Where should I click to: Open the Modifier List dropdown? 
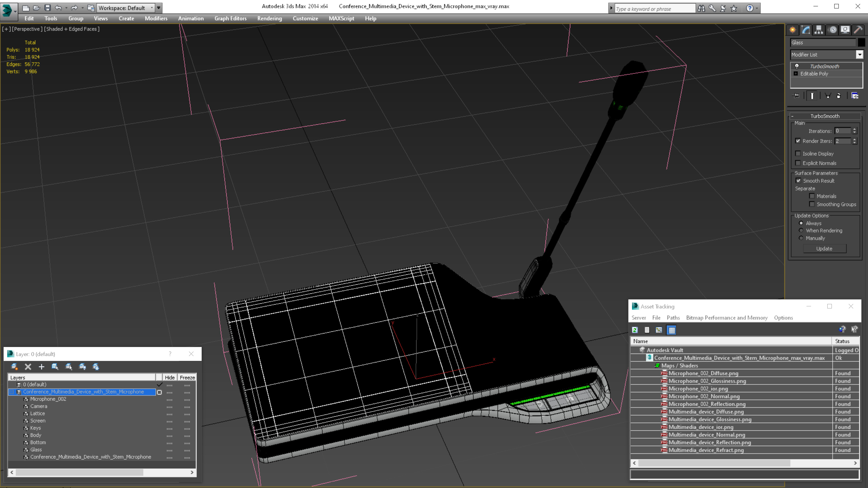[x=860, y=55]
